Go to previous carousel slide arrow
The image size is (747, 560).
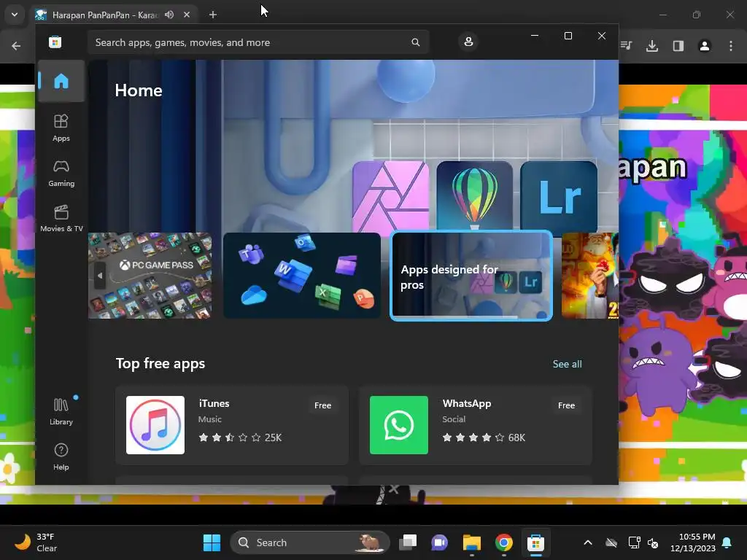click(99, 275)
